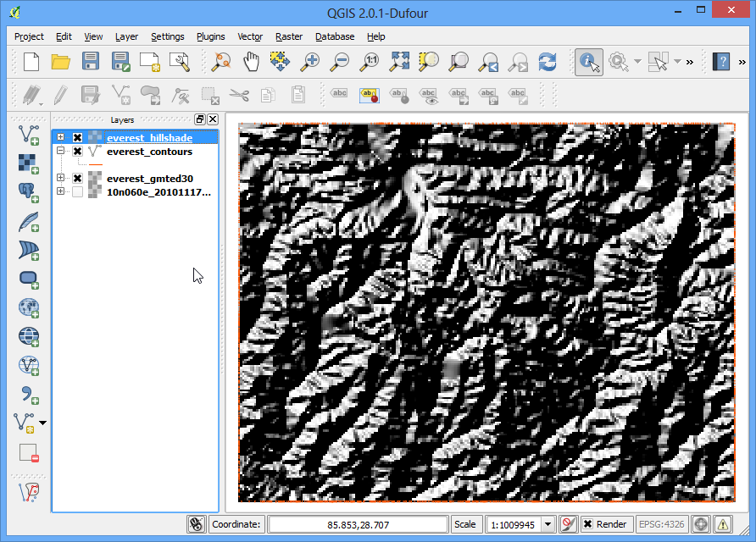Click Zoom to Layer icon
Screen dimensions: 756x542
coord(459,62)
